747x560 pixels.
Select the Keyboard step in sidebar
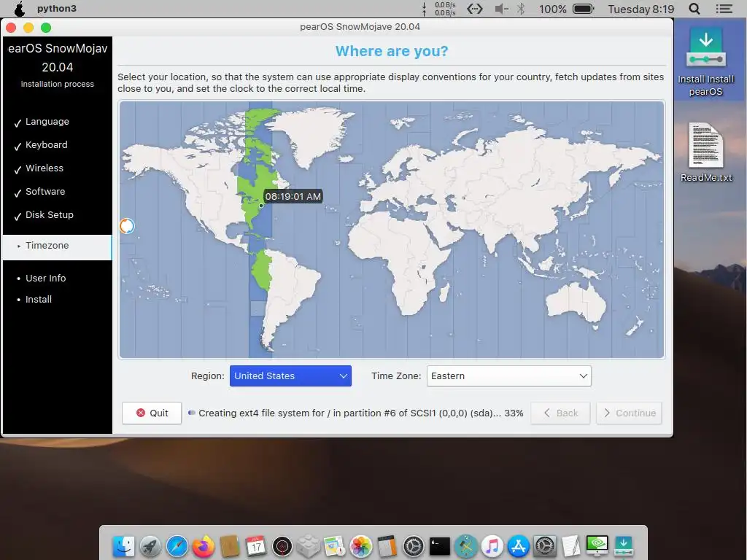point(46,145)
